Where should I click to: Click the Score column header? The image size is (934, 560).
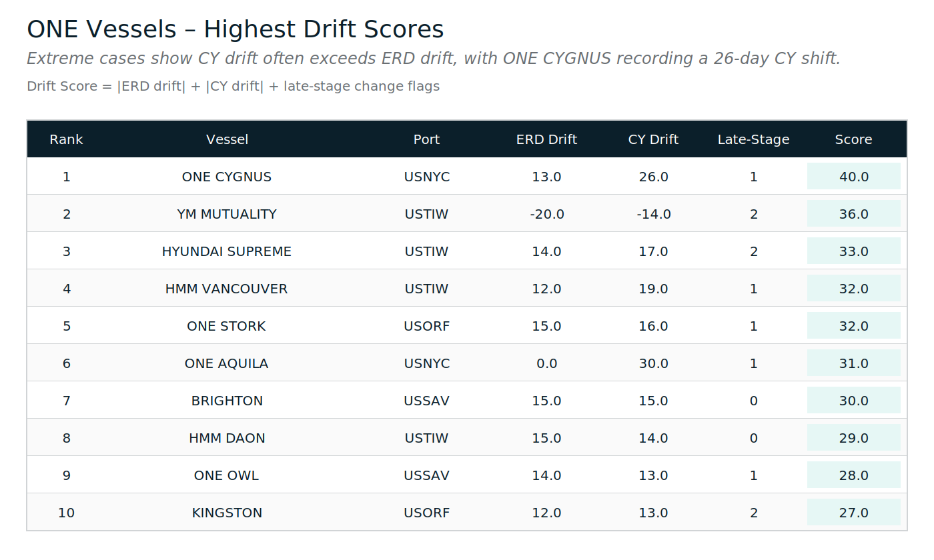tap(853, 139)
